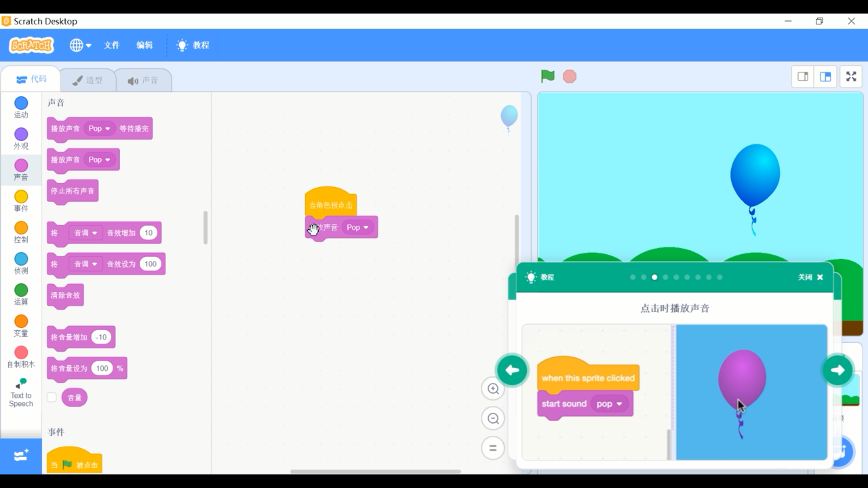
Task: Enter full screen stage mode
Action: (x=850, y=76)
